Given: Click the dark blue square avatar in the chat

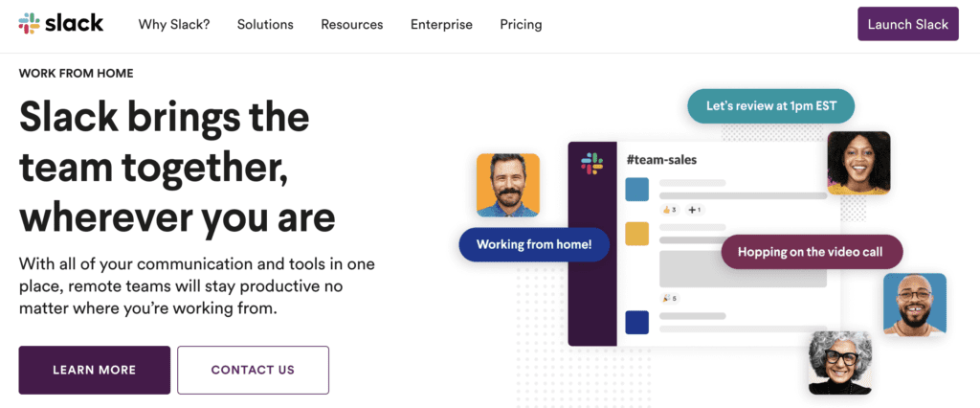Looking at the screenshot, I should 636,322.
